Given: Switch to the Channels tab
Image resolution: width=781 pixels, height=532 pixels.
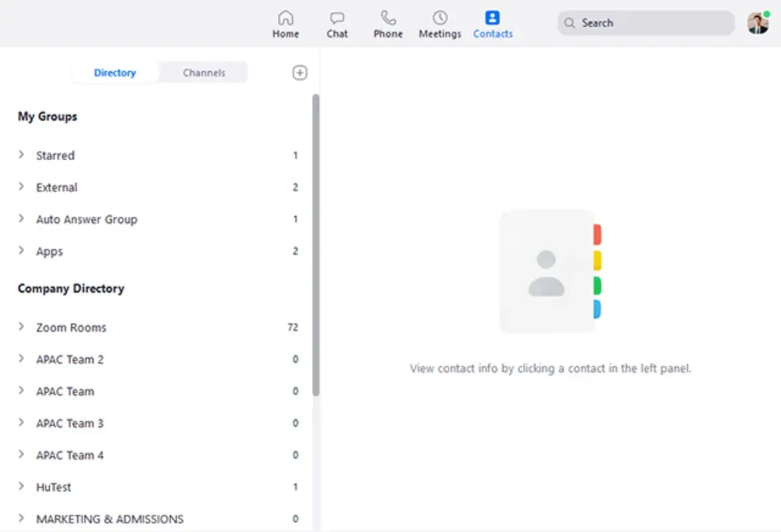Looking at the screenshot, I should pos(204,72).
